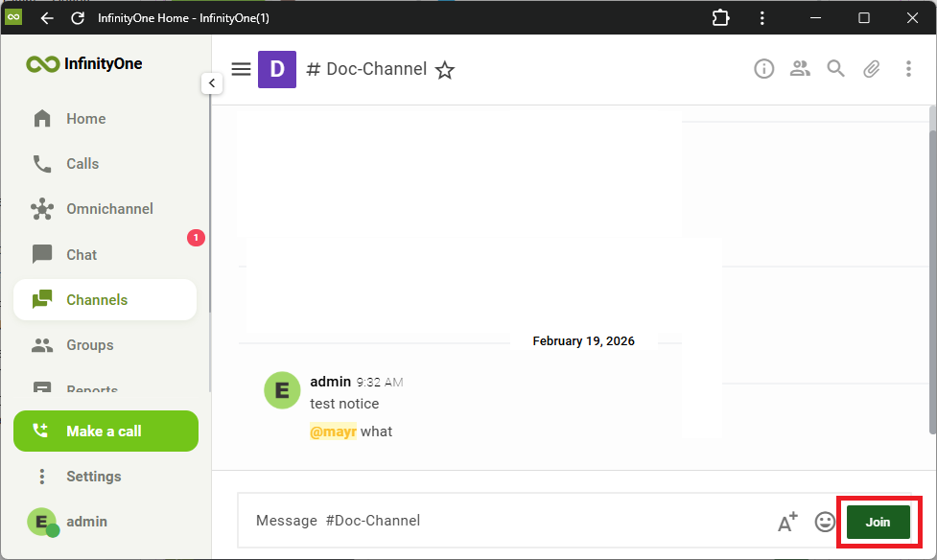Toggle text formatting A+ icon
The width and height of the screenshot is (937, 560).
[787, 522]
